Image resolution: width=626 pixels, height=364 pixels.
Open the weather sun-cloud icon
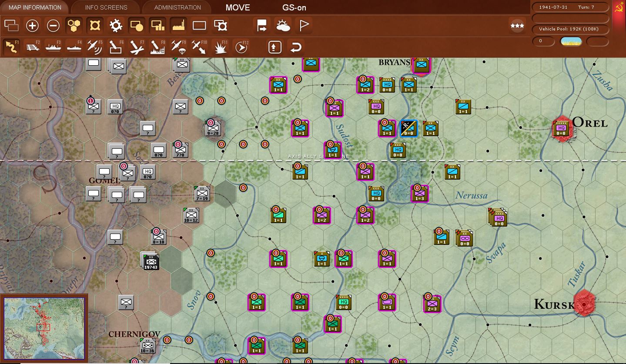click(x=283, y=26)
